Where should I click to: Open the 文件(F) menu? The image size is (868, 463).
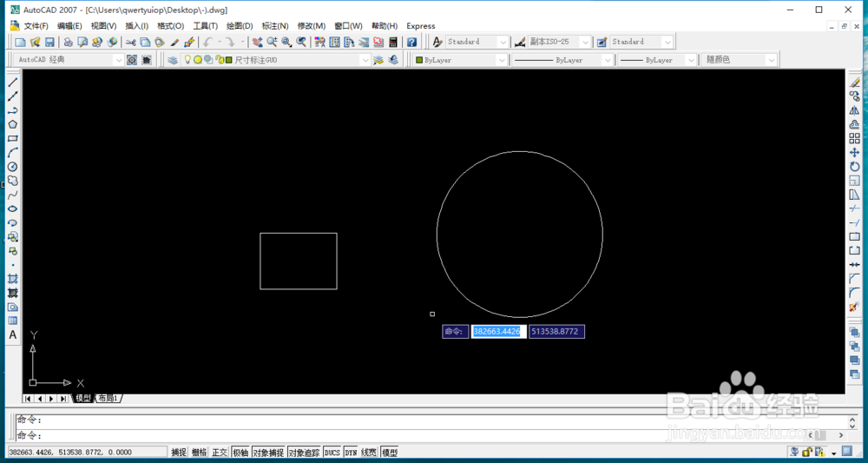coord(36,26)
